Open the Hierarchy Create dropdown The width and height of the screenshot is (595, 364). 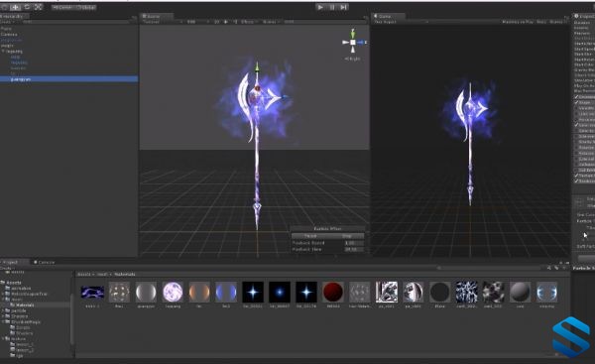[x=7, y=22]
